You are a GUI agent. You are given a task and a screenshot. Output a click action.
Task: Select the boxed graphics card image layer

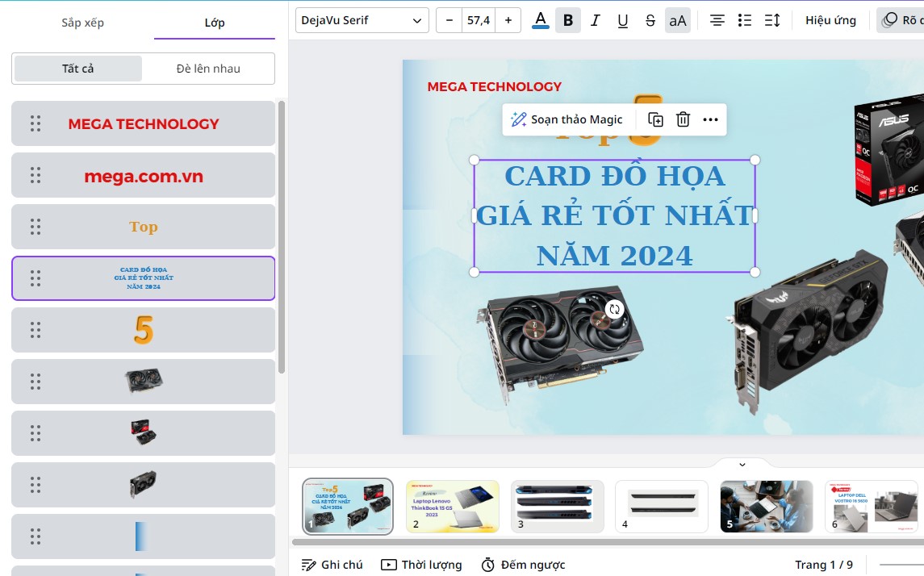[x=143, y=433]
